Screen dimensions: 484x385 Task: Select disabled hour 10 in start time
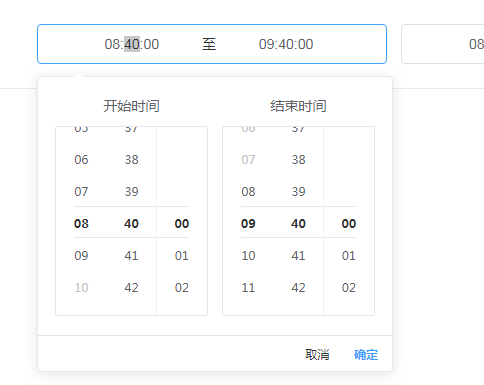tap(81, 288)
